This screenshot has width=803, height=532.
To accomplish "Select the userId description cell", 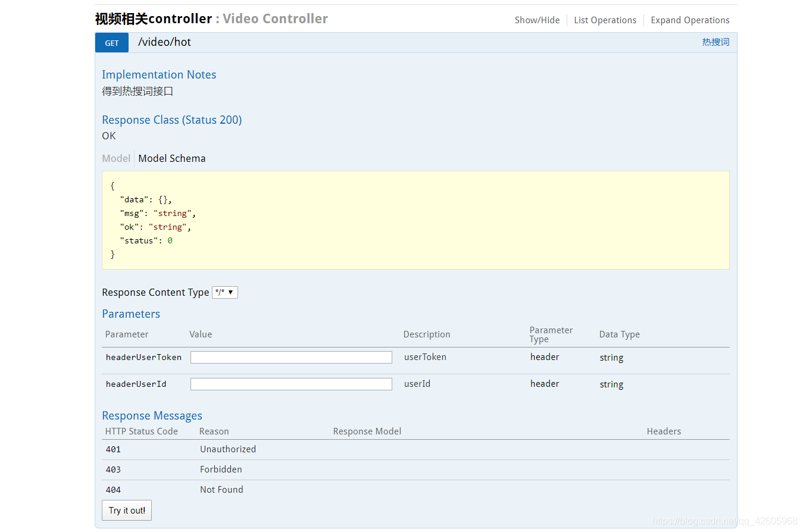I will coord(417,384).
